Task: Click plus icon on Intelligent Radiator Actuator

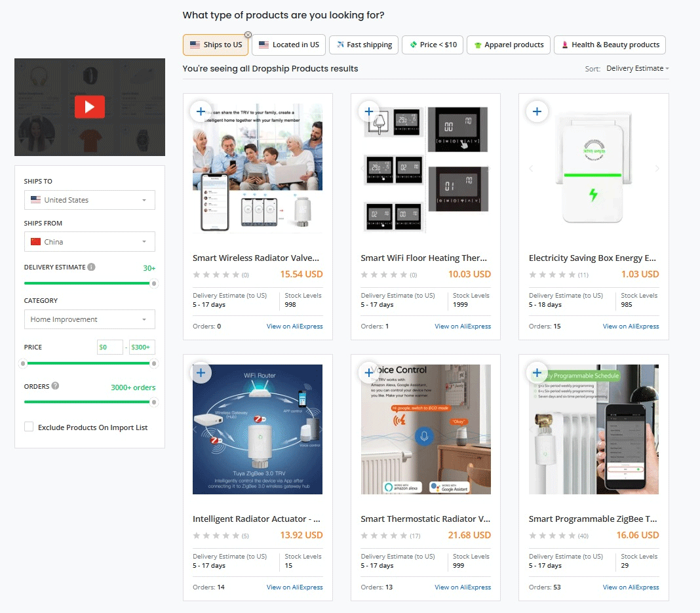Action: 201,373
